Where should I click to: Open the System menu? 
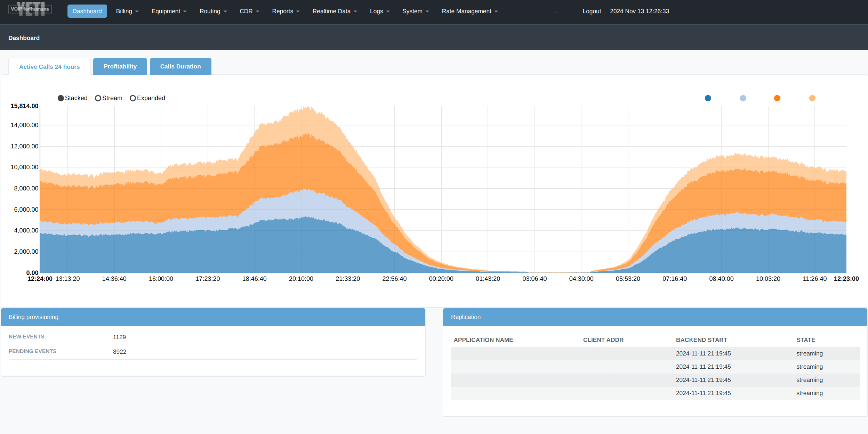tap(416, 11)
